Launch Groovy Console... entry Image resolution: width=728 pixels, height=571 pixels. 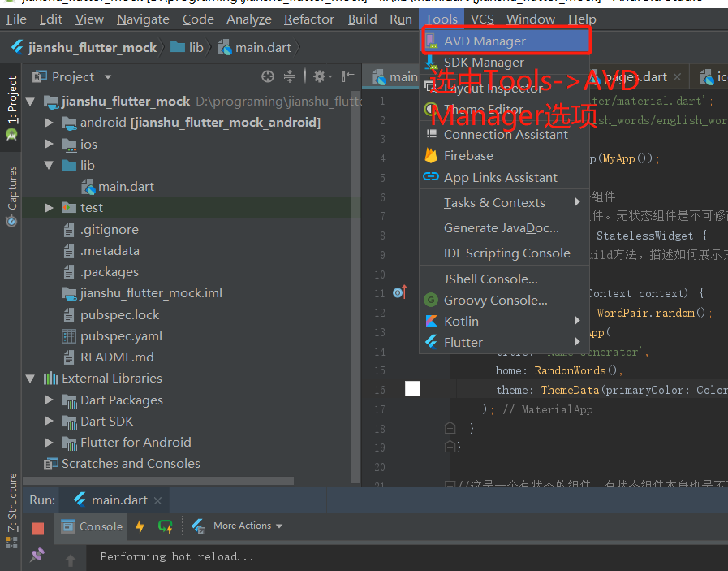point(505,301)
